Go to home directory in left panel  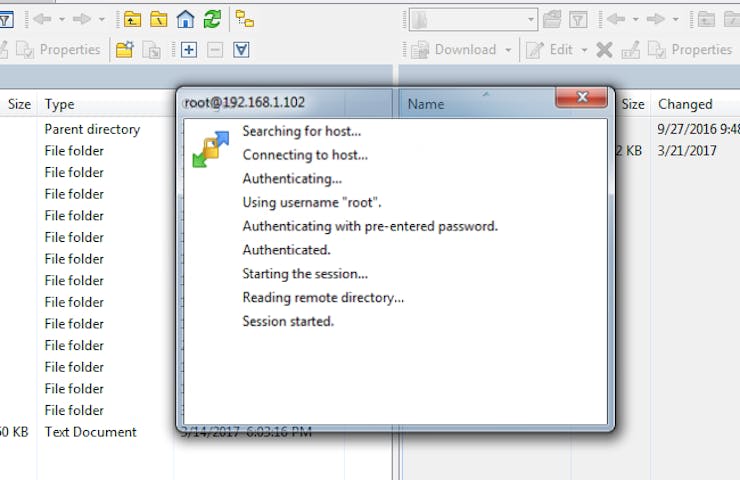[x=185, y=19]
